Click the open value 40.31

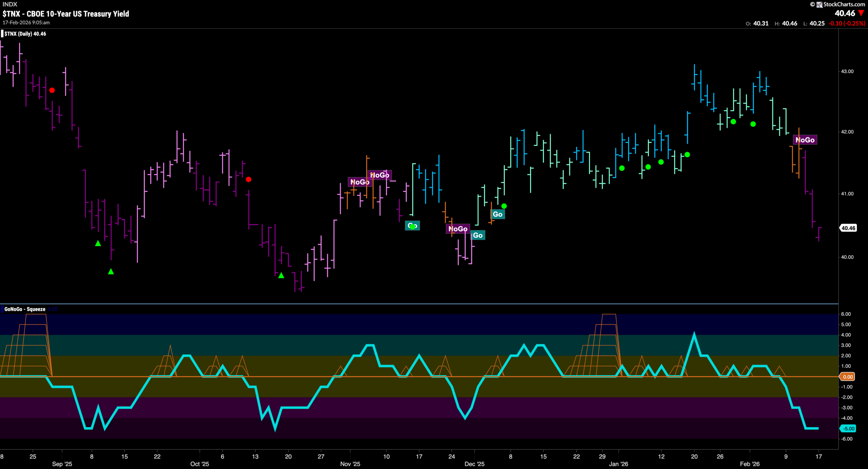(761, 23)
